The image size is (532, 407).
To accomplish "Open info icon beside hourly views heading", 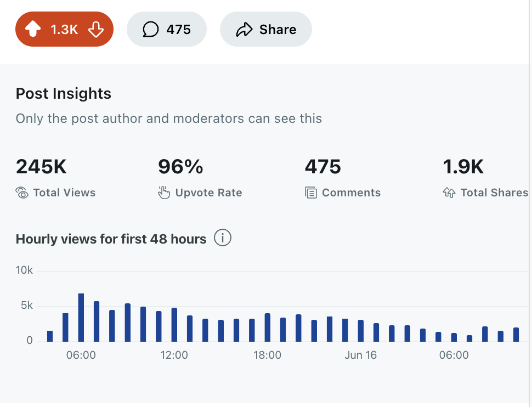I will (223, 239).
